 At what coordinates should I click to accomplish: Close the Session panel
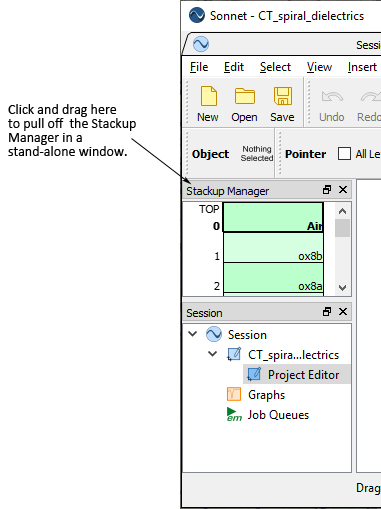tap(343, 312)
